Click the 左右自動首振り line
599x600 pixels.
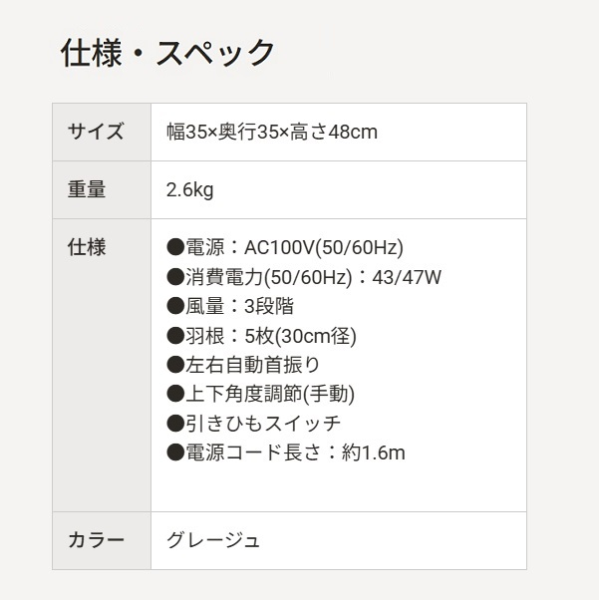click(x=243, y=365)
